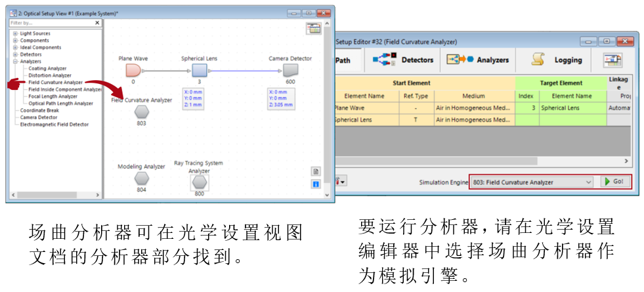Click the Spherical Lens start element cell

coord(367,119)
